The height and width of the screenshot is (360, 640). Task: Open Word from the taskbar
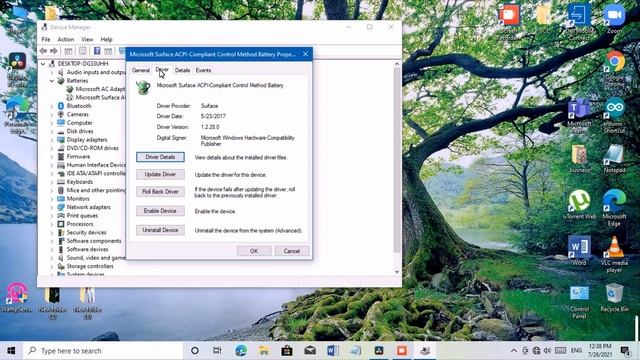coord(333,351)
